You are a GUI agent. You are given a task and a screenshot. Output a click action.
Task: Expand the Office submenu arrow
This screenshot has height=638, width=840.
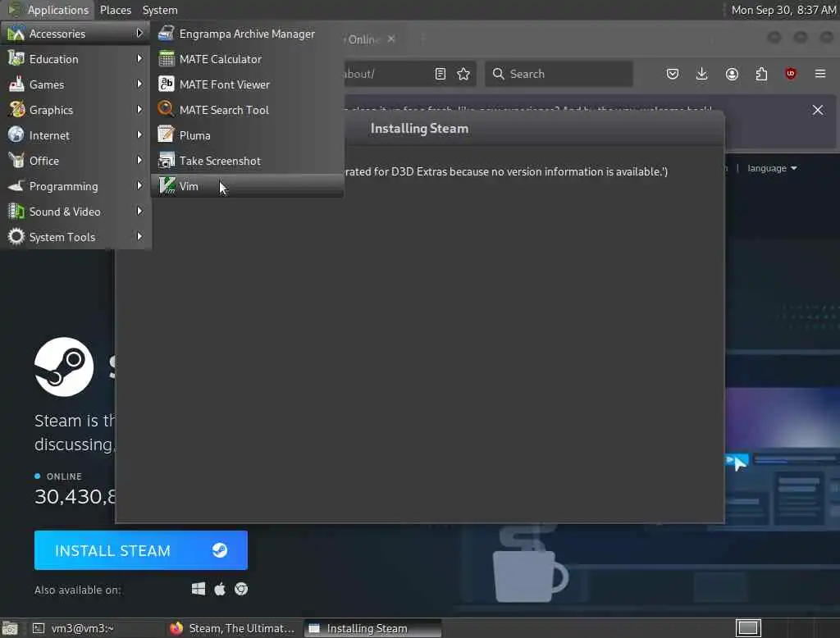pos(139,160)
